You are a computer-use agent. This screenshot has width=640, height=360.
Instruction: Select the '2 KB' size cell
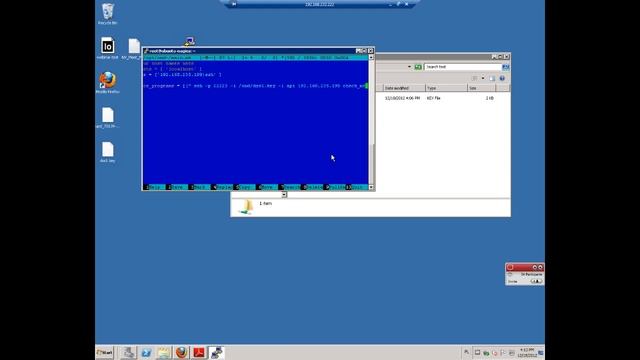(489, 98)
